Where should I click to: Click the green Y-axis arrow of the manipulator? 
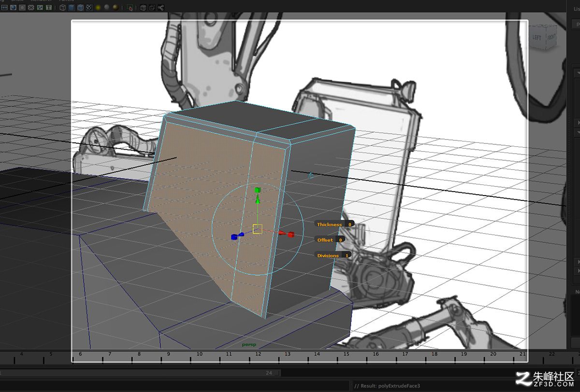pos(258,199)
